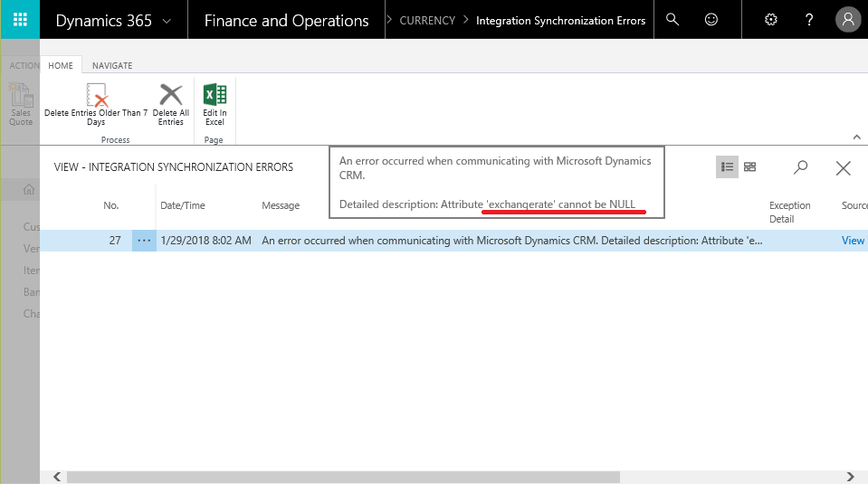Screen dimensions: 868x484
Task: Click the horizontal scrollbar thumb
Action: point(343,477)
